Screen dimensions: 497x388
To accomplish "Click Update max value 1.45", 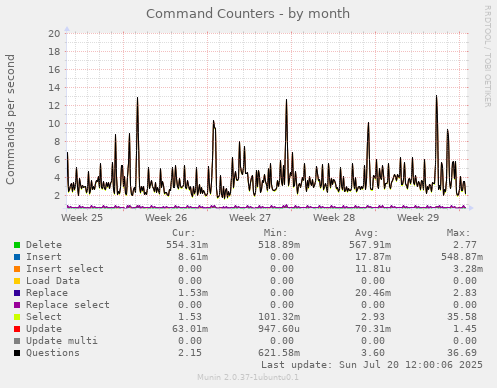I will 465,329.
